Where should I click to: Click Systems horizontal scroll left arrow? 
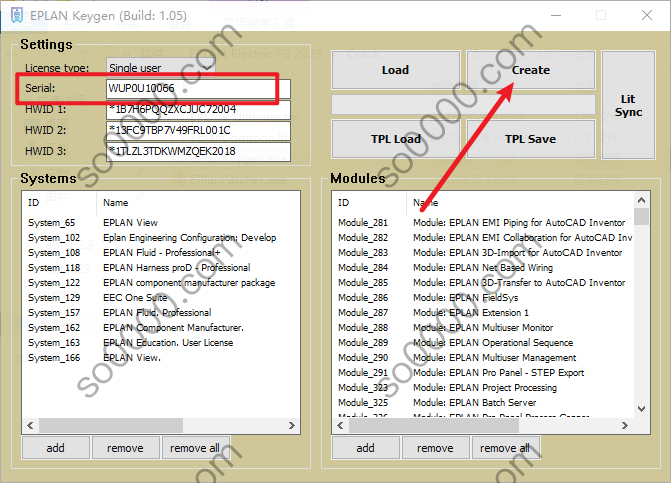coord(30,425)
